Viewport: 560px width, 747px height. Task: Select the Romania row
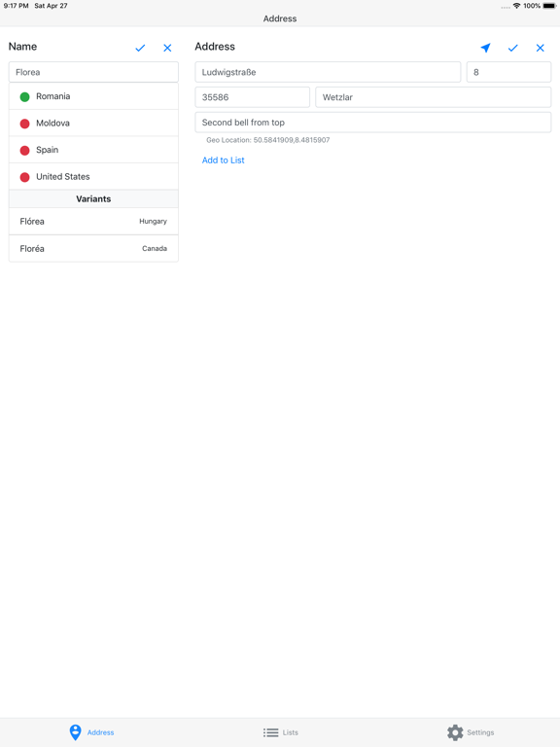(x=93, y=96)
